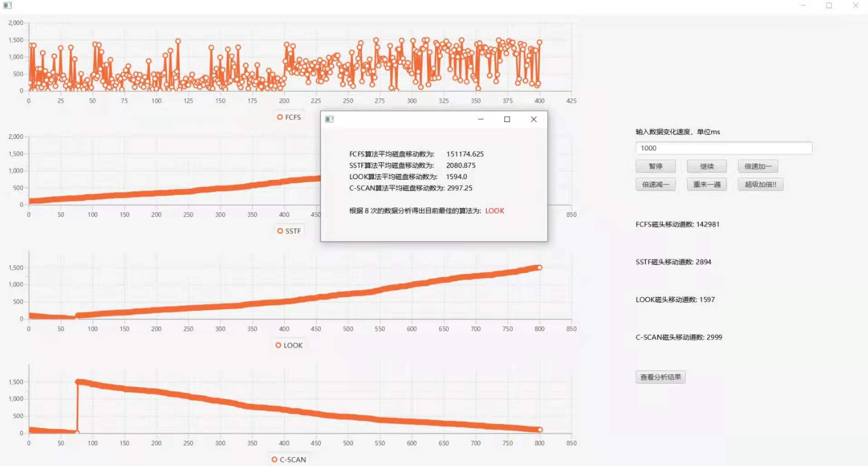The width and height of the screenshot is (868, 466).
Task: Click 查看分析结果 to view analysis results
Action: [660, 377]
